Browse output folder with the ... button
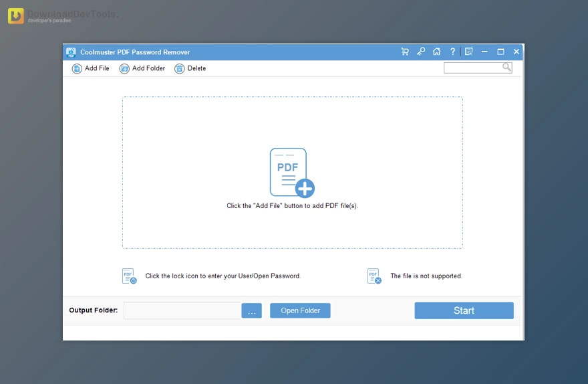 (252, 311)
